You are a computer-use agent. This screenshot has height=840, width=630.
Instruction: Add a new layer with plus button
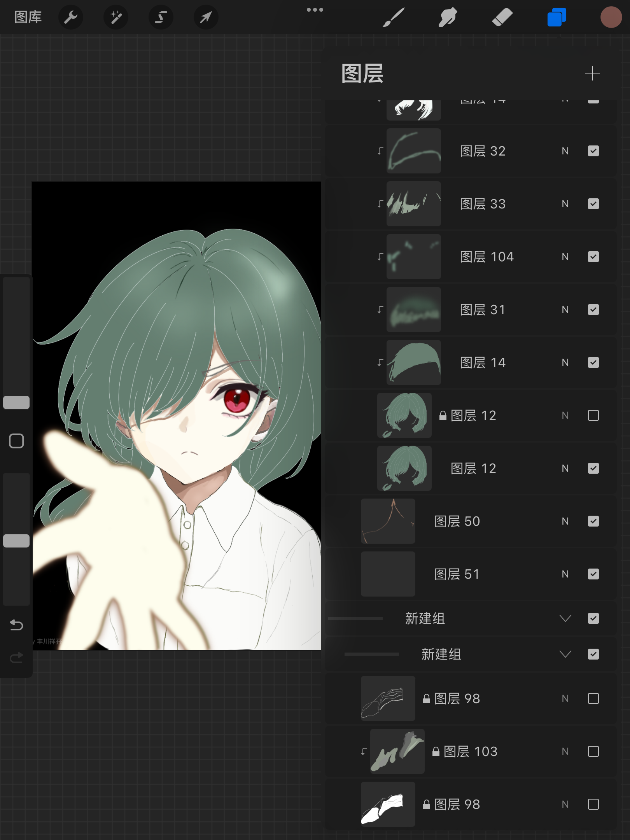(x=592, y=73)
